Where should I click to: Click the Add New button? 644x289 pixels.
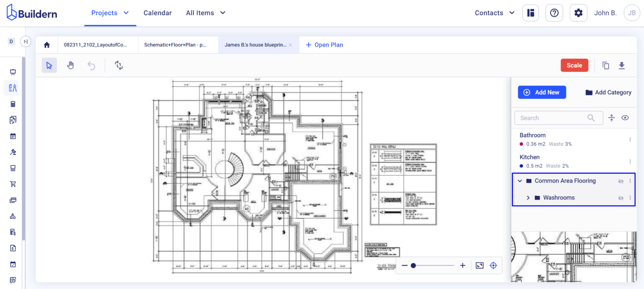click(542, 92)
